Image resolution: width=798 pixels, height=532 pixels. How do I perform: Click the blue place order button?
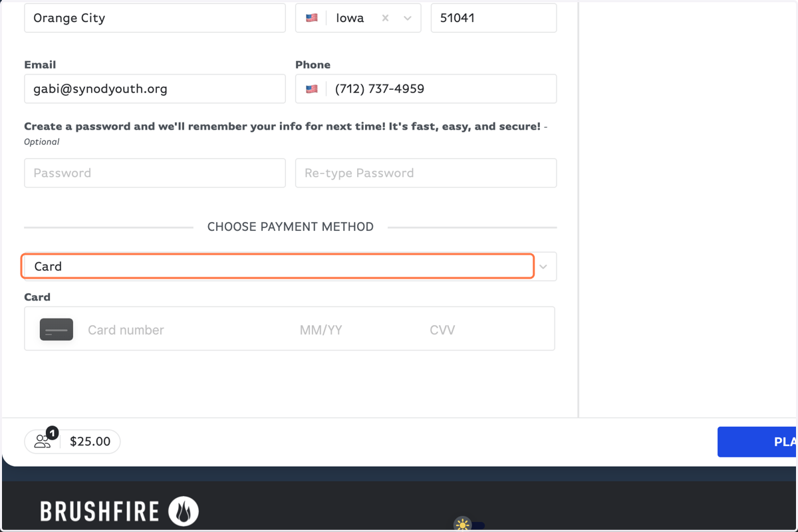pos(757,442)
